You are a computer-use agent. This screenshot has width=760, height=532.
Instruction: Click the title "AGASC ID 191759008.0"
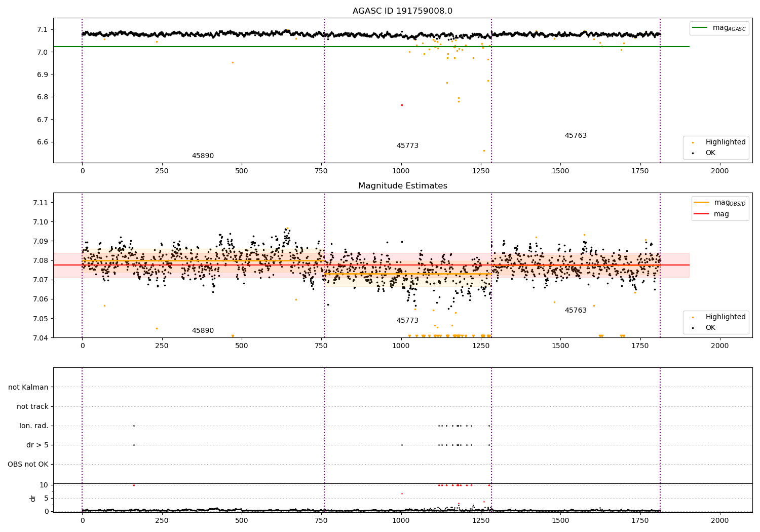(x=402, y=11)
